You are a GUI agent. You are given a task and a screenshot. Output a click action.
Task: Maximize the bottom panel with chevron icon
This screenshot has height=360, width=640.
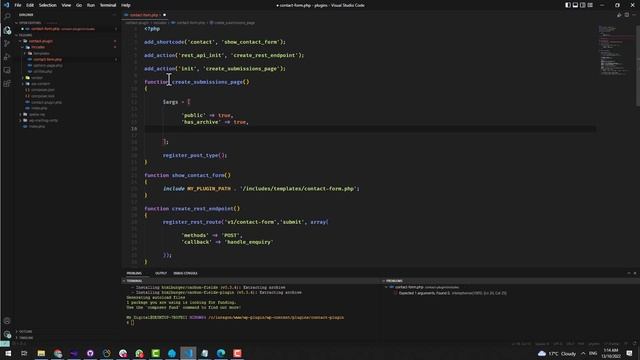(629, 273)
